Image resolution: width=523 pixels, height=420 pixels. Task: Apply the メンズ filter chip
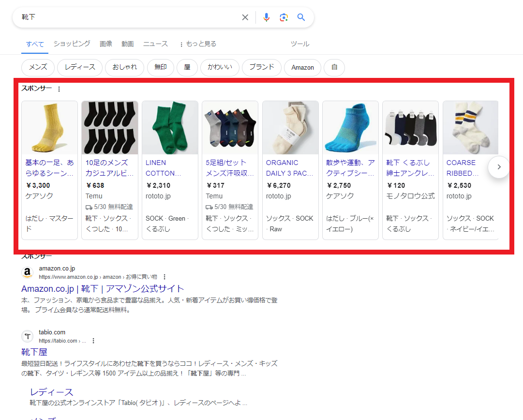point(38,67)
